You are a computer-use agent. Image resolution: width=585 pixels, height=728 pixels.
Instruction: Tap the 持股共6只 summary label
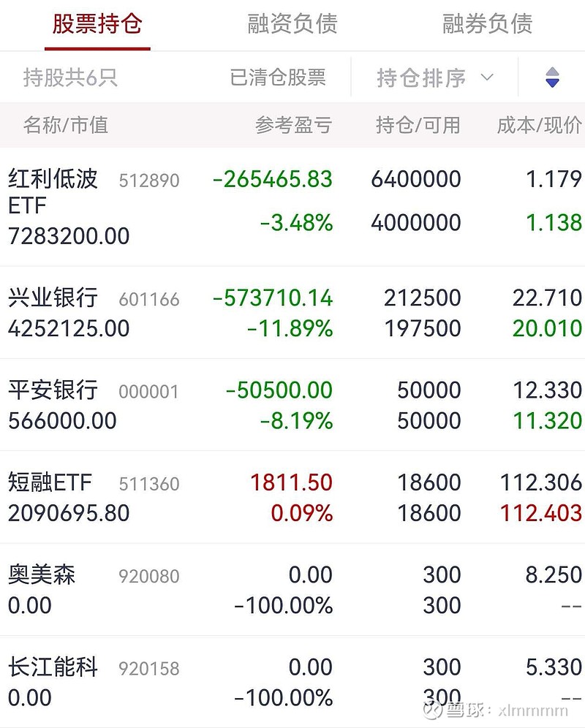[70, 77]
